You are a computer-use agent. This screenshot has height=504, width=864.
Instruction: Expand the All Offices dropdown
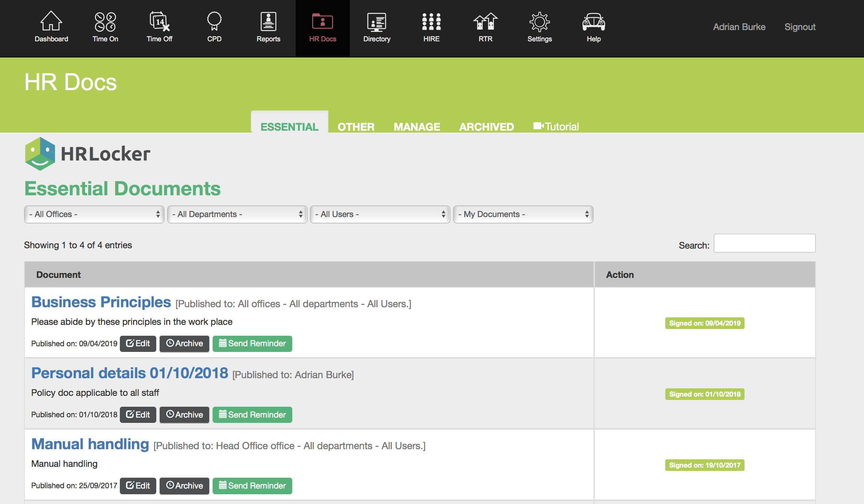pyautogui.click(x=94, y=214)
